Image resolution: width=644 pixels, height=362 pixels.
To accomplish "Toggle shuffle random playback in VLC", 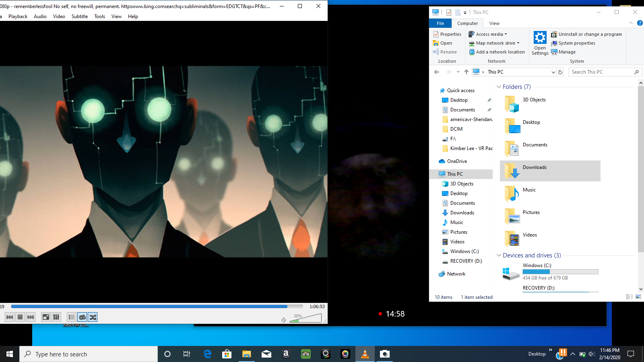I will point(93,317).
